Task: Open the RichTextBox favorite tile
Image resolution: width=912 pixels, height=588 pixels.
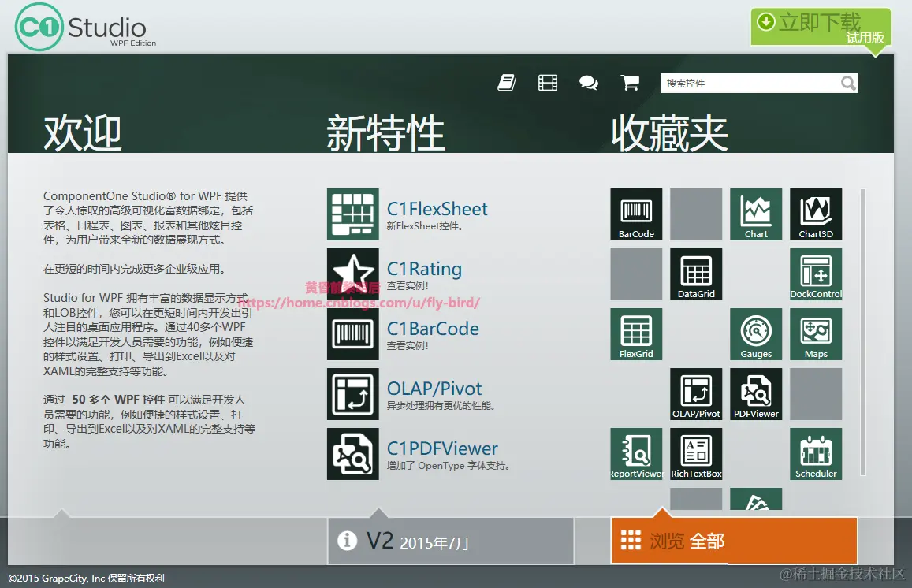Action: 696,454
